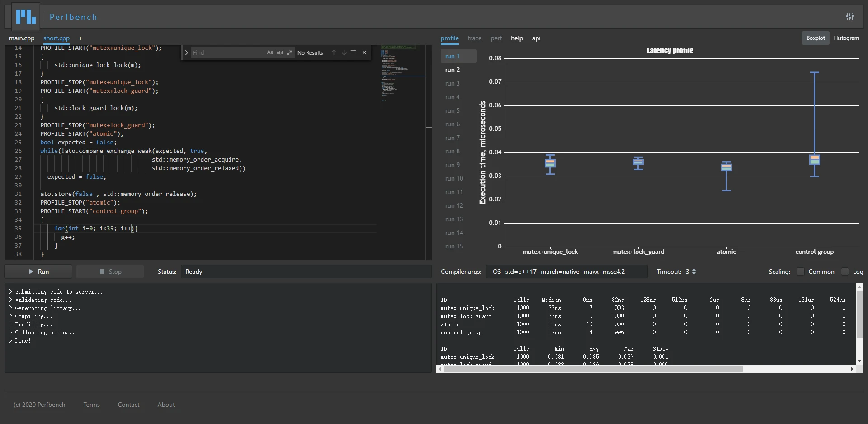Enable Log scaling checkbox
Screen dimensions: 868x424
click(x=845, y=272)
